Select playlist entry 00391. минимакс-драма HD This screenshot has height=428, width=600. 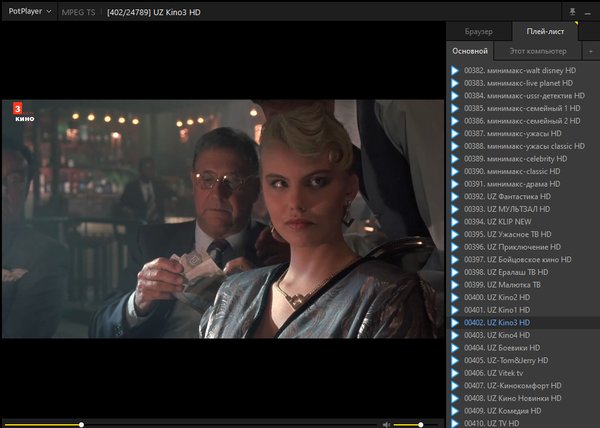523,184
